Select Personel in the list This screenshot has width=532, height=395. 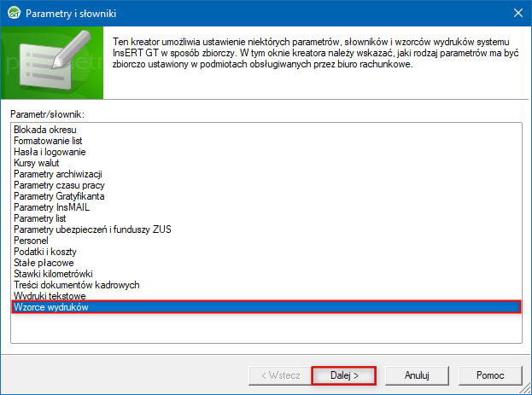[x=266, y=241]
